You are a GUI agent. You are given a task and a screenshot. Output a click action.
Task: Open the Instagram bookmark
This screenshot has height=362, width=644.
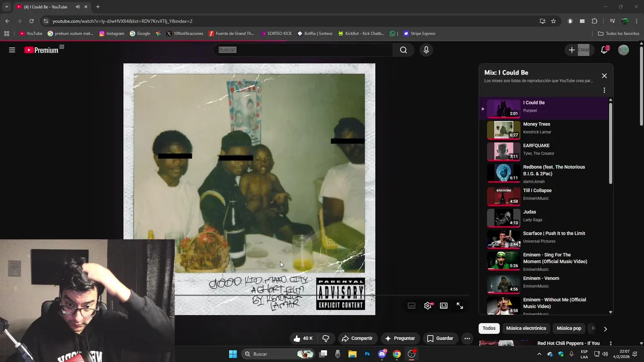tap(112, 34)
